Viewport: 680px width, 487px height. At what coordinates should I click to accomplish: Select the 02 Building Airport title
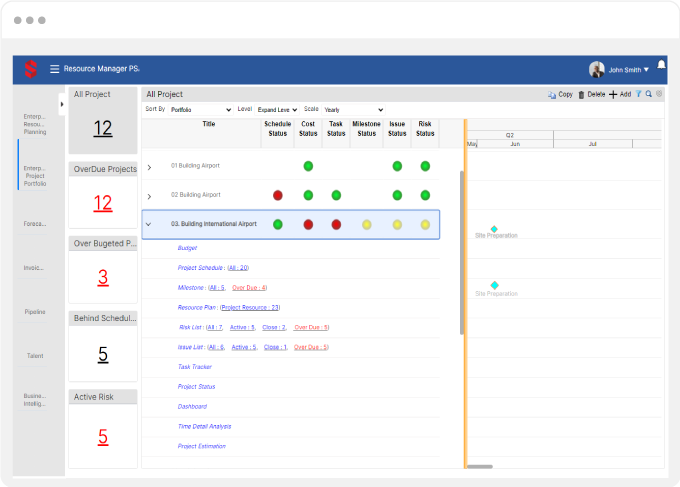[196, 195]
